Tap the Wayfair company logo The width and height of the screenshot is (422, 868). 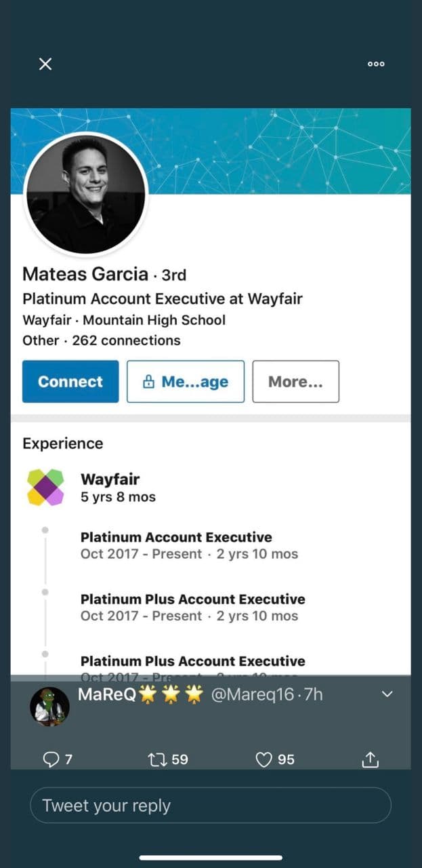45,488
